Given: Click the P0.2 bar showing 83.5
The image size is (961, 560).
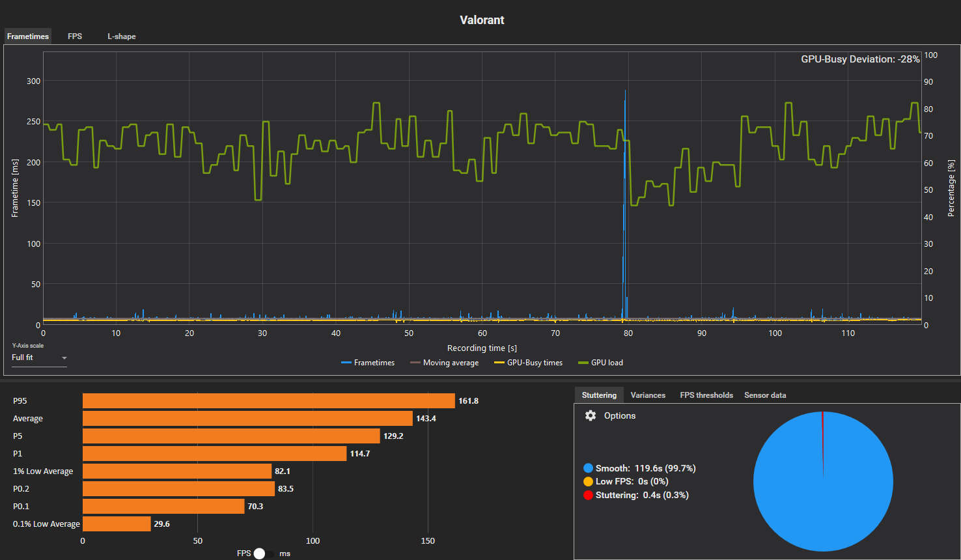Looking at the screenshot, I should pos(179,488).
